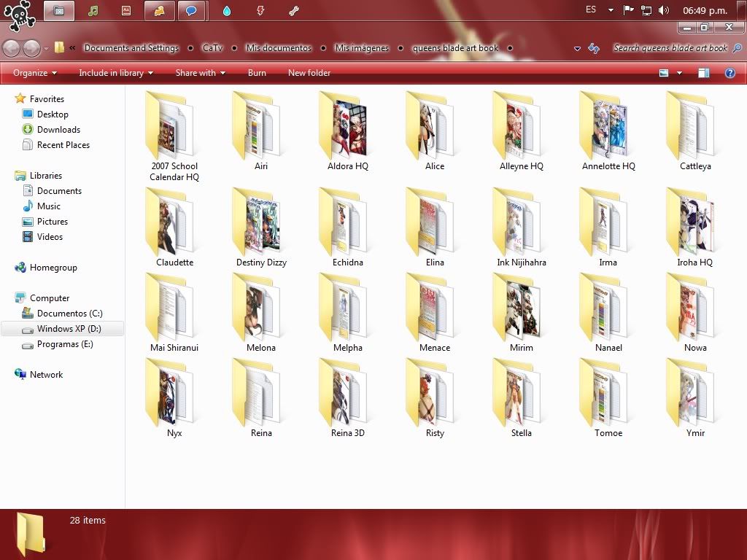Click the music note taskbar icon
The image size is (747, 560).
click(x=93, y=10)
